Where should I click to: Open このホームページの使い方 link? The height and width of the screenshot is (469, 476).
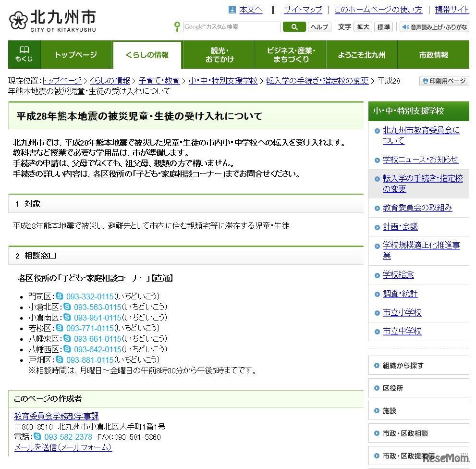378,10
